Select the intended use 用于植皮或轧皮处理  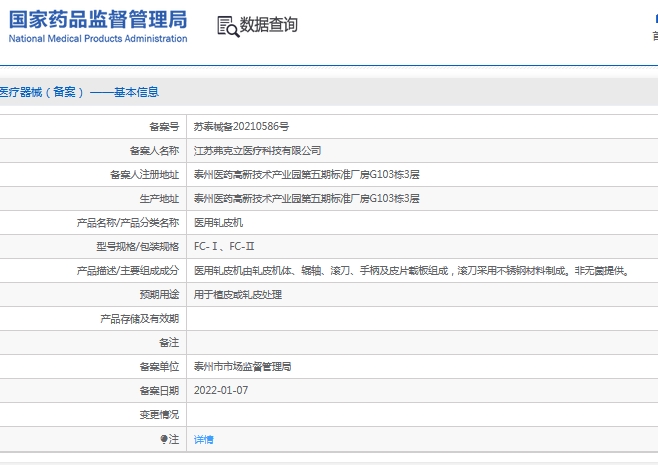(x=238, y=295)
